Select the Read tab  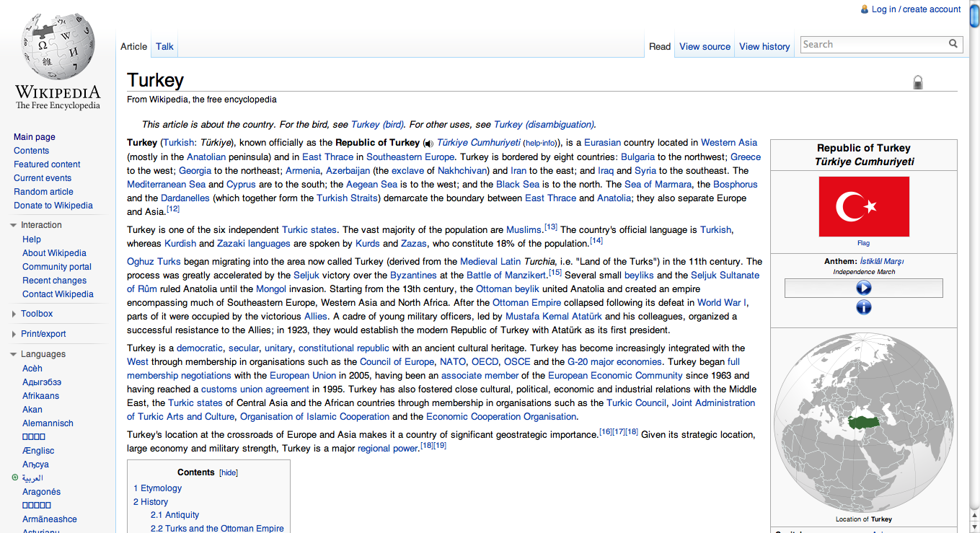click(660, 46)
